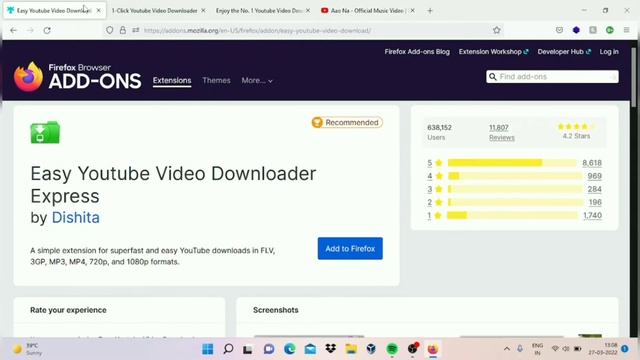Open the Firefox hamburger menu
This screenshot has width=640, height=360.
coord(626,30)
